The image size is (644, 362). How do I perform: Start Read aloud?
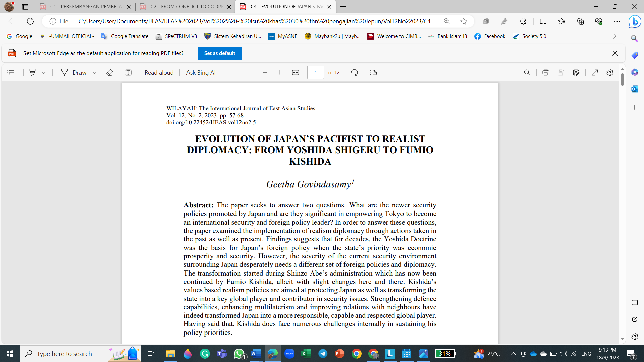click(x=159, y=72)
